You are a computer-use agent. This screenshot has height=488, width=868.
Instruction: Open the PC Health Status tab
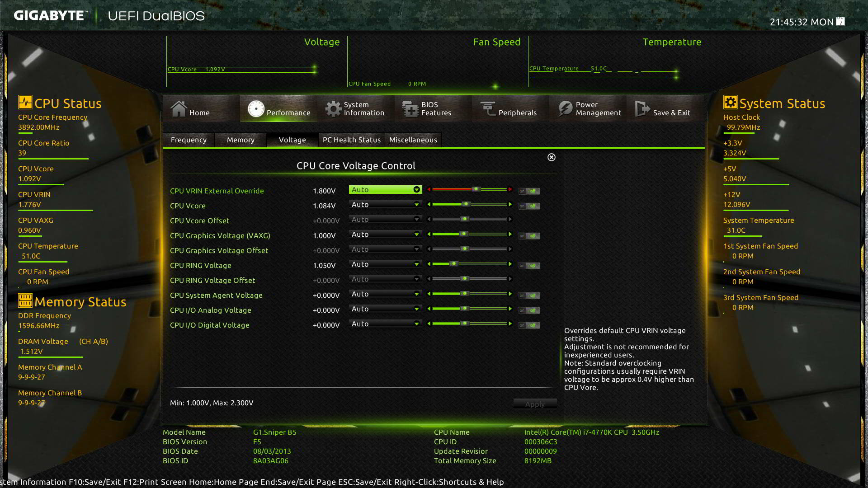pos(352,140)
